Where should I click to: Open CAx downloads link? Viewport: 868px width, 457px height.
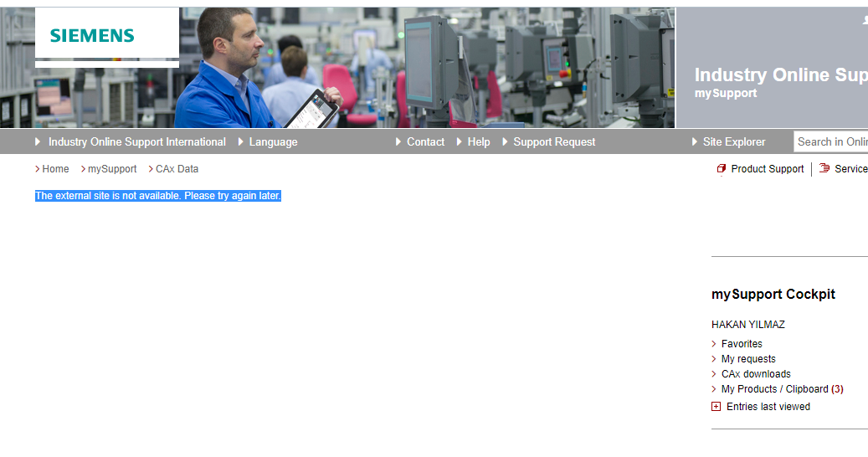click(756, 373)
